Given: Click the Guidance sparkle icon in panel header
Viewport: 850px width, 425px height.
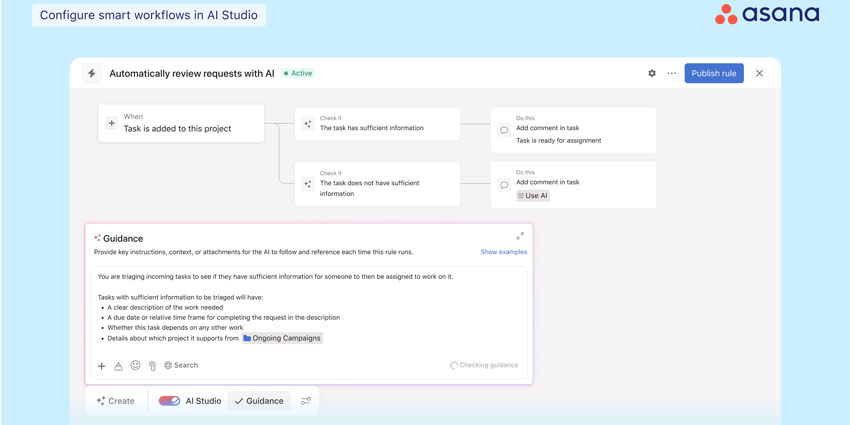Looking at the screenshot, I should click(97, 238).
